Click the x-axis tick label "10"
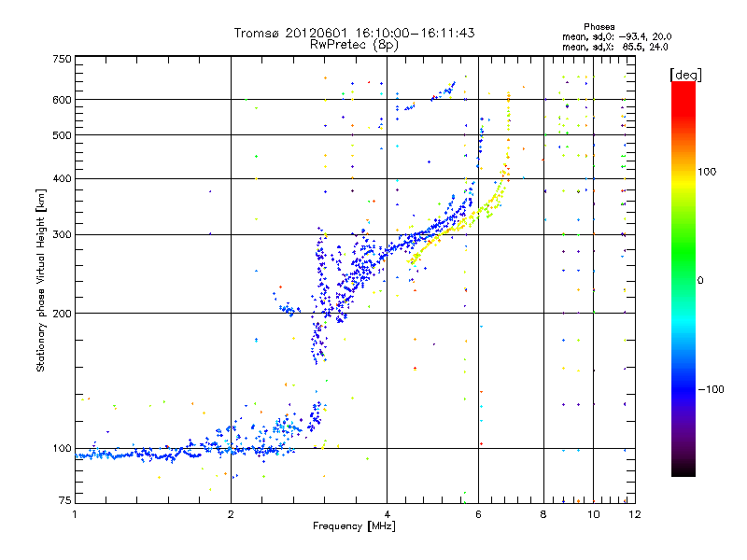The height and width of the screenshot is (560, 747). [593, 514]
